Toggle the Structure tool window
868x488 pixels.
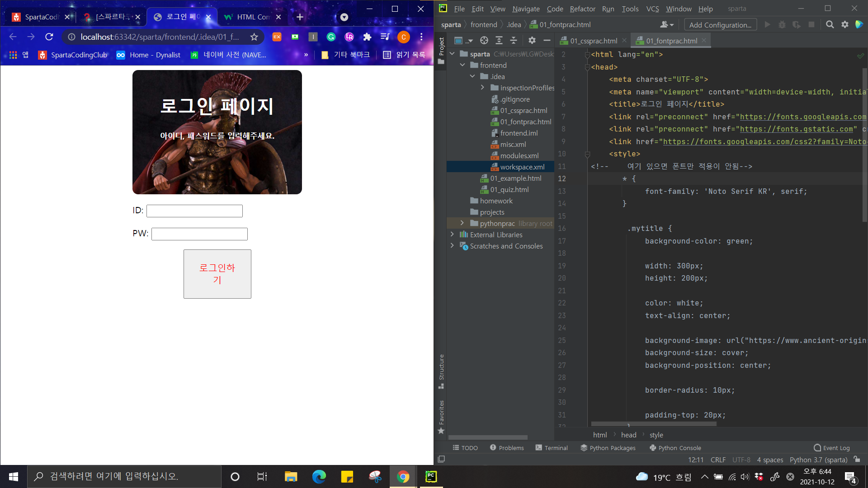[x=441, y=371]
